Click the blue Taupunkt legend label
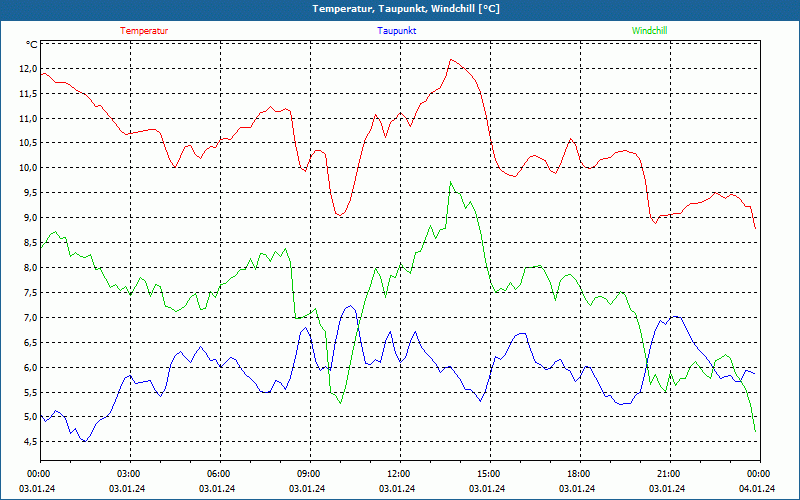The height and width of the screenshot is (500, 800). click(x=396, y=31)
